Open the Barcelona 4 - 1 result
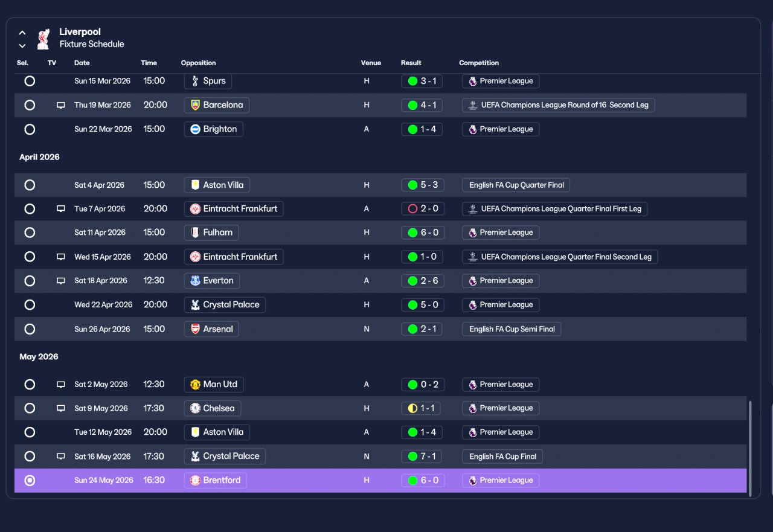773x532 pixels. [422, 105]
